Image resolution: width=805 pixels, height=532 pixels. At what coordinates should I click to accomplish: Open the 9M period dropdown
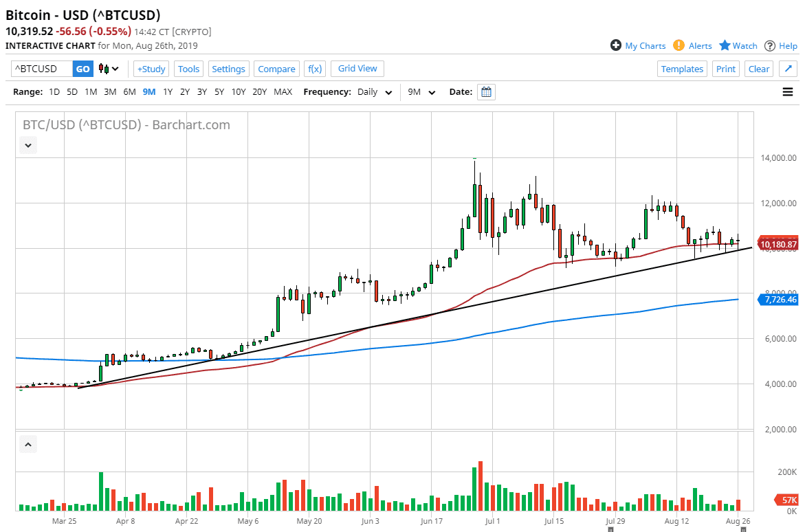point(421,91)
